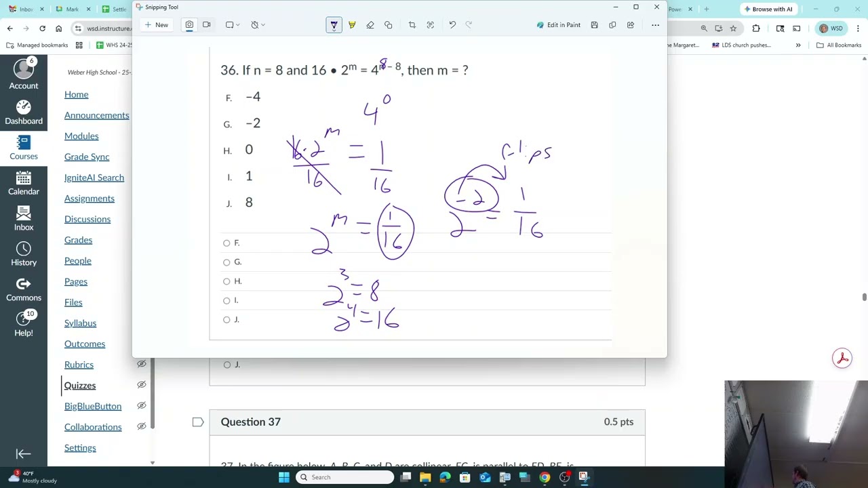Select the ballpoint pen tool in Snipping Tool
Viewport: 868px width, 488px height.
click(x=334, y=25)
